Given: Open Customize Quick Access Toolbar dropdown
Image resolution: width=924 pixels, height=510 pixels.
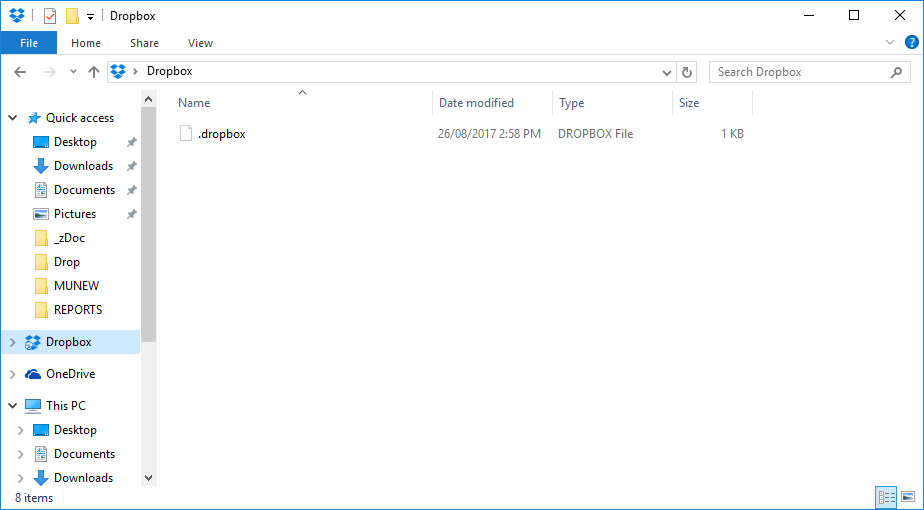Looking at the screenshot, I should (x=90, y=17).
